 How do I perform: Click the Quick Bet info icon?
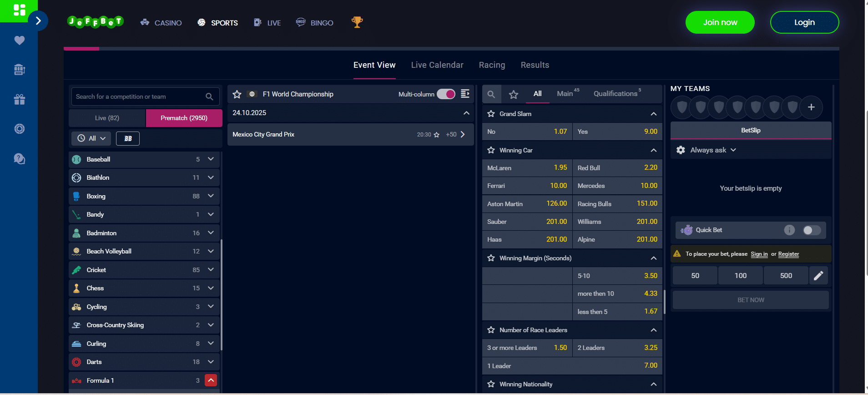[789, 230]
